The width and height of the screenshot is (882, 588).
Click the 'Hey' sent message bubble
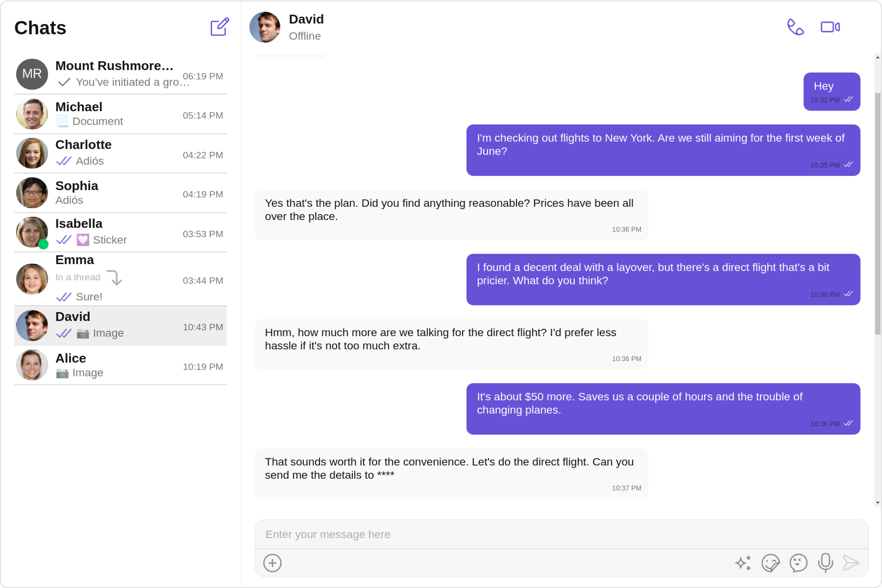point(831,91)
